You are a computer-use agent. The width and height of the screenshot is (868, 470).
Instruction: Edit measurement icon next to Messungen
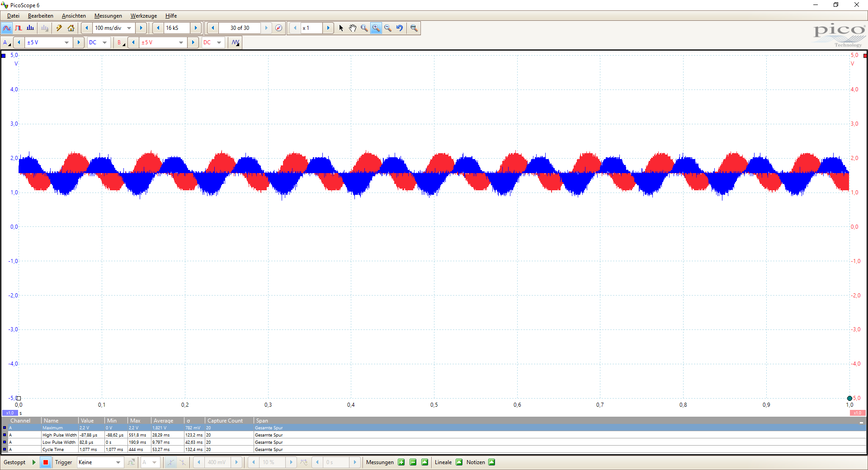425,462
